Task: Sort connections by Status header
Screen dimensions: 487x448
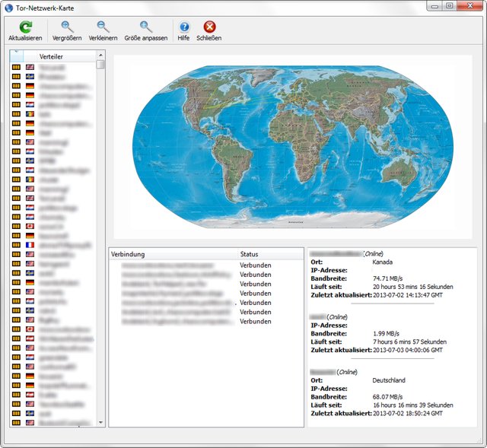Action: tap(271, 254)
